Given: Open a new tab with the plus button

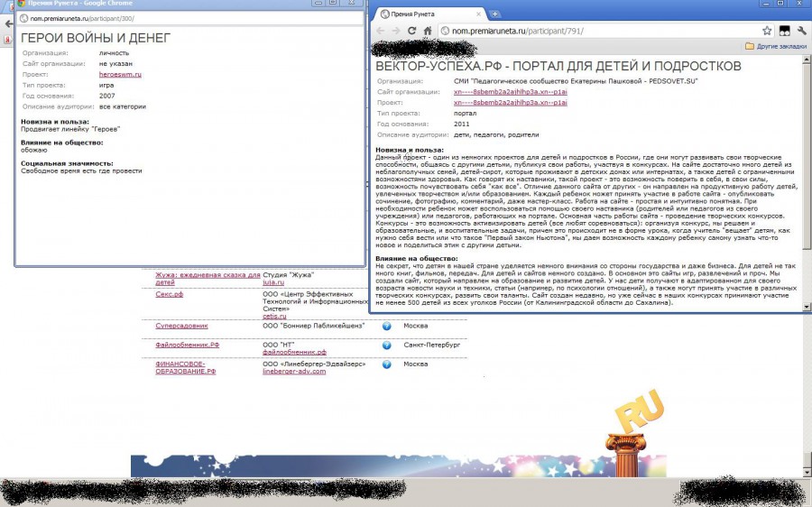Looking at the screenshot, I should [x=494, y=14].
